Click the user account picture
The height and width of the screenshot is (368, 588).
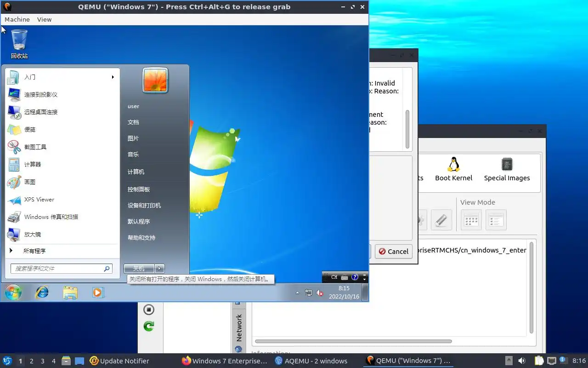[x=155, y=80]
